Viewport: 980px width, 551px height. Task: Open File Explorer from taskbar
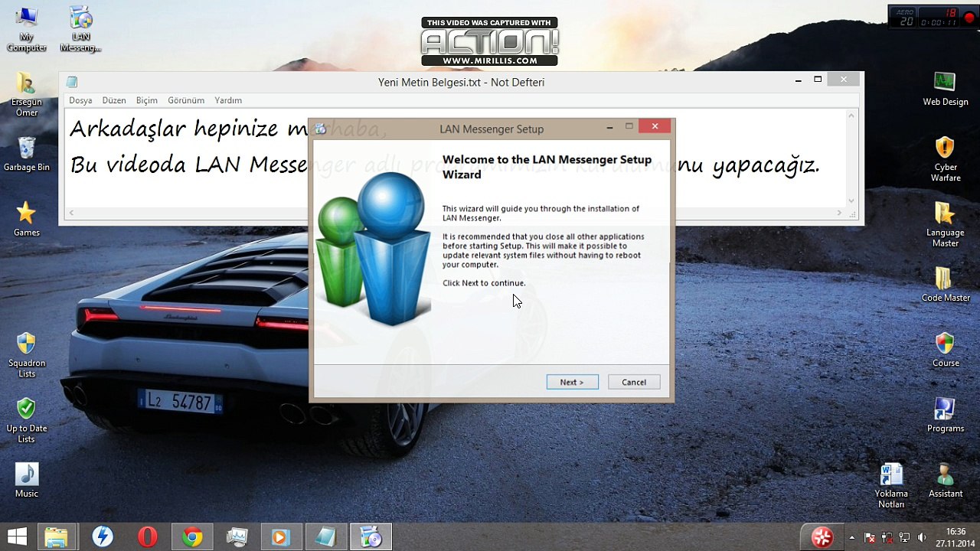pyautogui.click(x=56, y=537)
